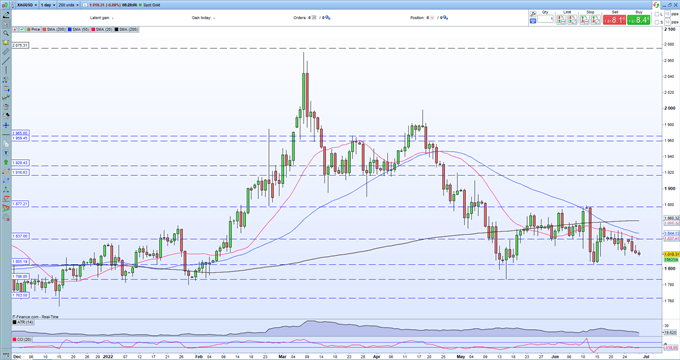Viewport: 680px width, 360px height.
Task: Click the first Stop order icon
Action: coord(585,20)
